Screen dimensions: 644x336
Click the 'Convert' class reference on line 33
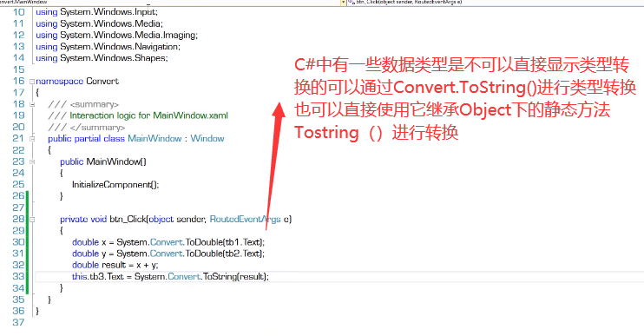pyautogui.click(x=184, y=276)
